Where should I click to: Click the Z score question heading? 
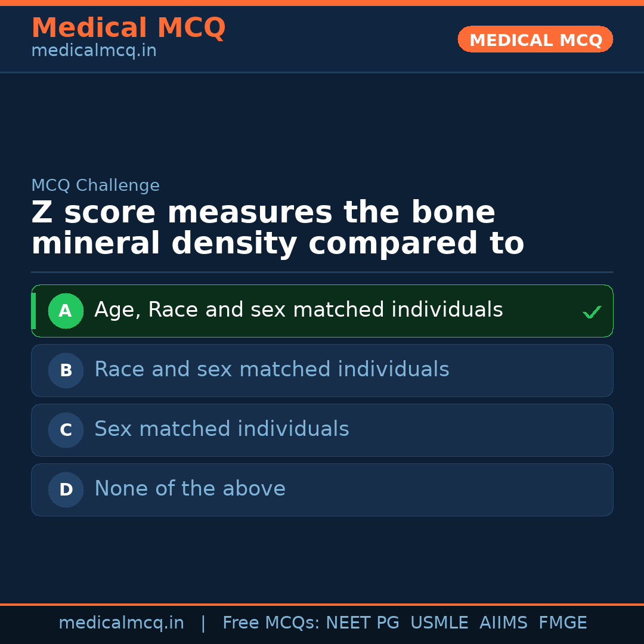tap(277, 228)
